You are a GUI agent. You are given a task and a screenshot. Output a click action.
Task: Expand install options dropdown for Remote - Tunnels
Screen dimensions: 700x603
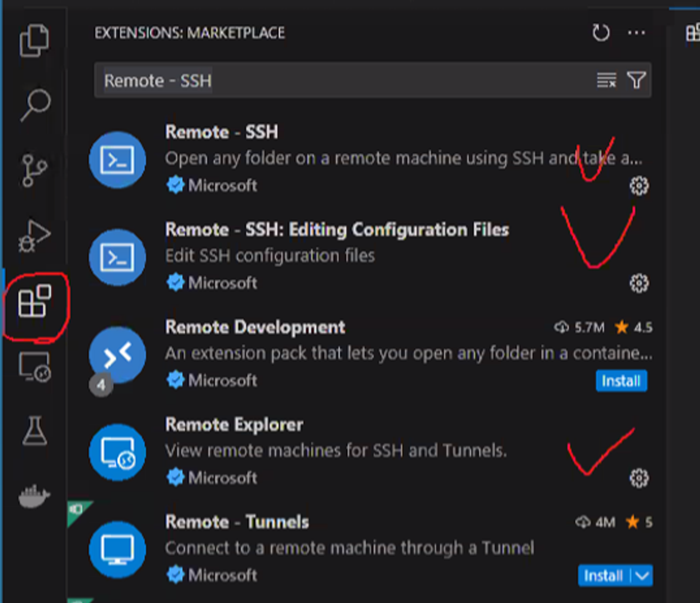coord(642,575)
